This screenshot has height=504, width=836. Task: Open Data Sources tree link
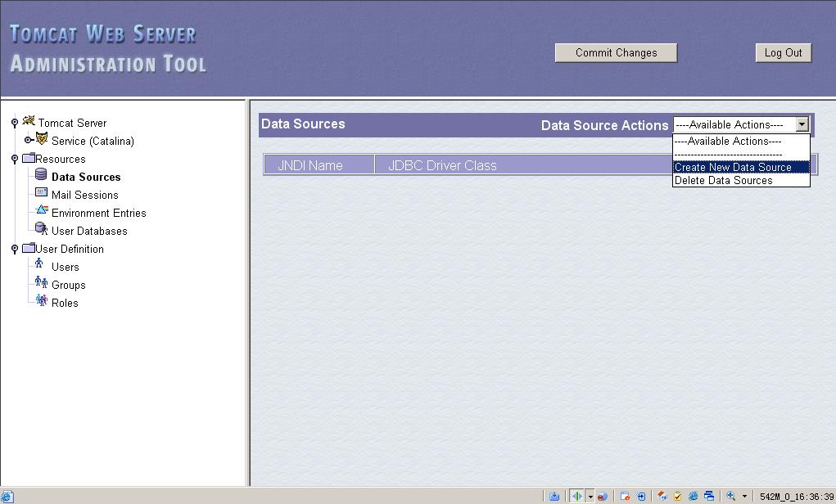point(86,177)
